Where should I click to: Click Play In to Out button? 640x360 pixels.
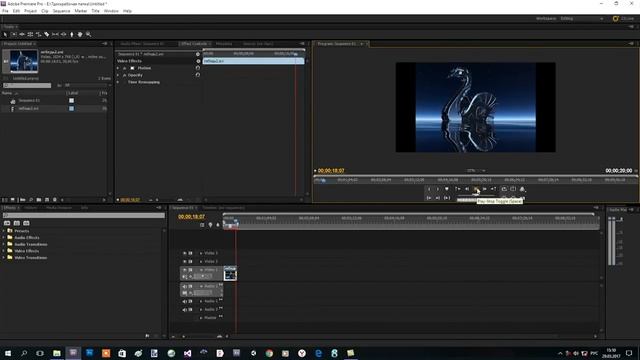(x=447, y=198)
